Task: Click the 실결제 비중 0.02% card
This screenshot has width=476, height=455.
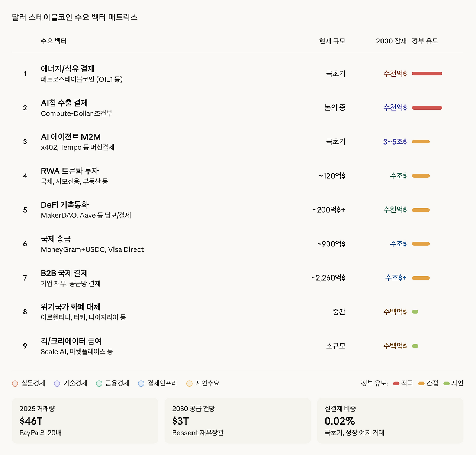Action: (390, 421)
